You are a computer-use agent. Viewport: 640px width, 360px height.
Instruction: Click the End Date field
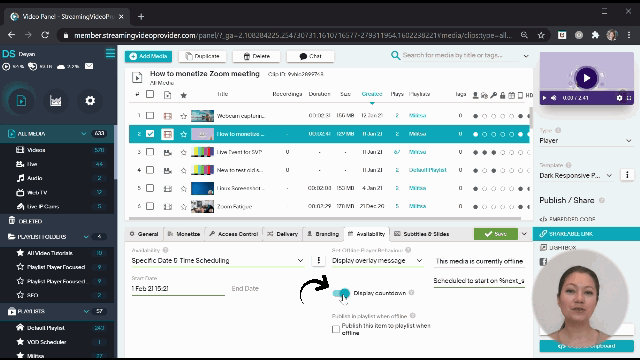point(245,289)
